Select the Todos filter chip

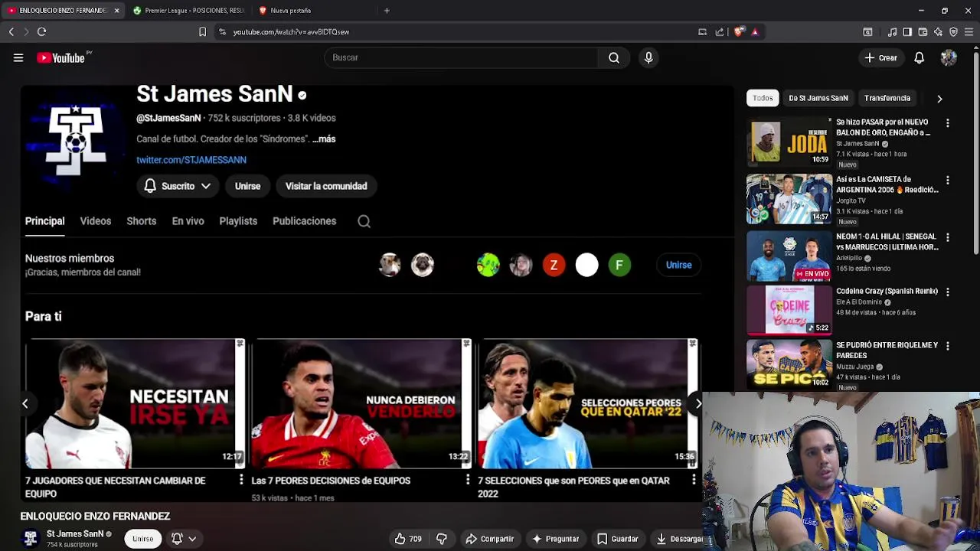(x=763, y=98)
